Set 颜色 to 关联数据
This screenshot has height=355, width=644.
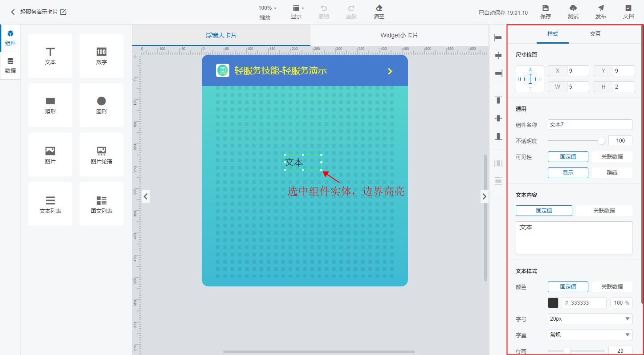click(x=612, y=287)
